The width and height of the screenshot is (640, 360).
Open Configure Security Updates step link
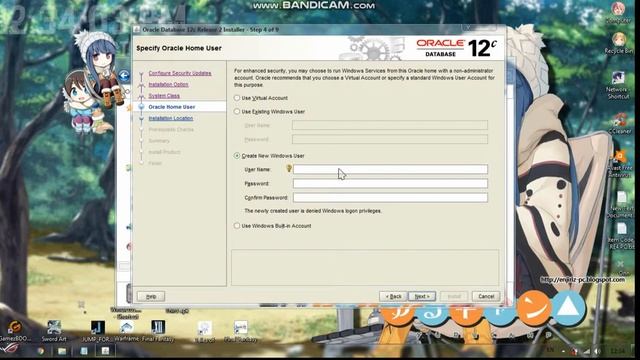[x=180, y=73]
